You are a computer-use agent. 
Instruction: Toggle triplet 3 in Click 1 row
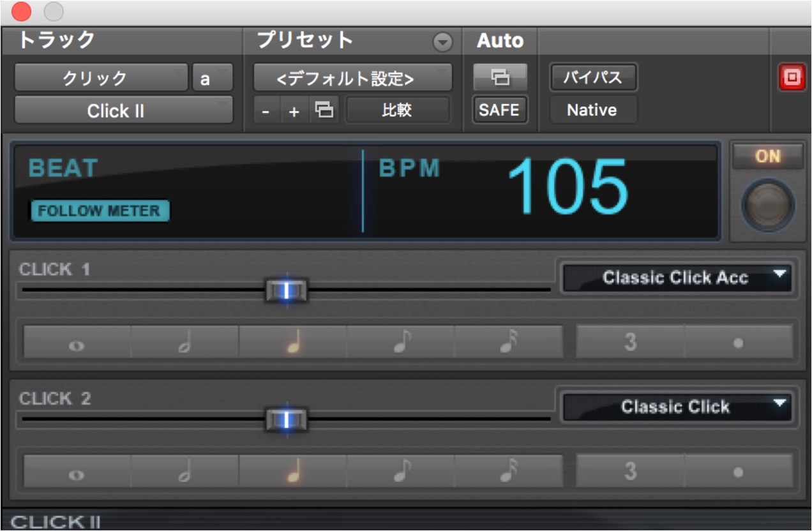tap(630, 343)
